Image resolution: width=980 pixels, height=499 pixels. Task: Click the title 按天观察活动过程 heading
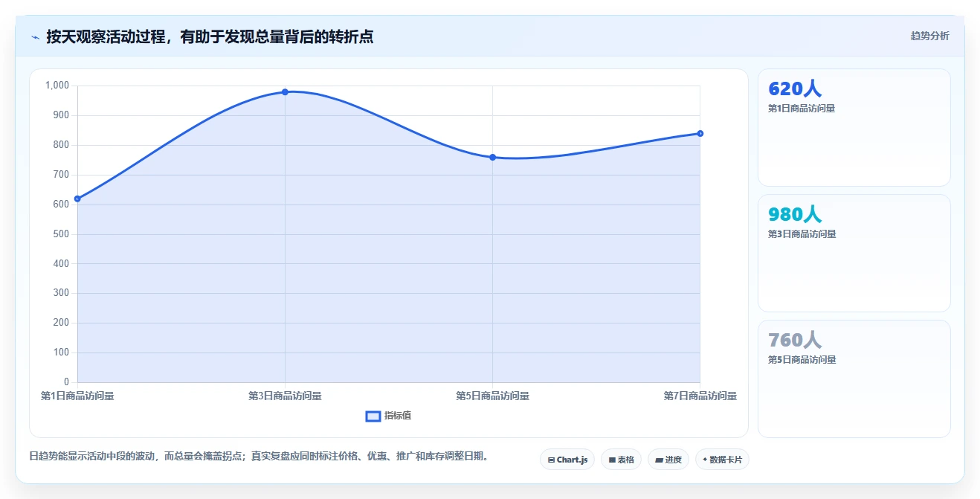point(210,36)
